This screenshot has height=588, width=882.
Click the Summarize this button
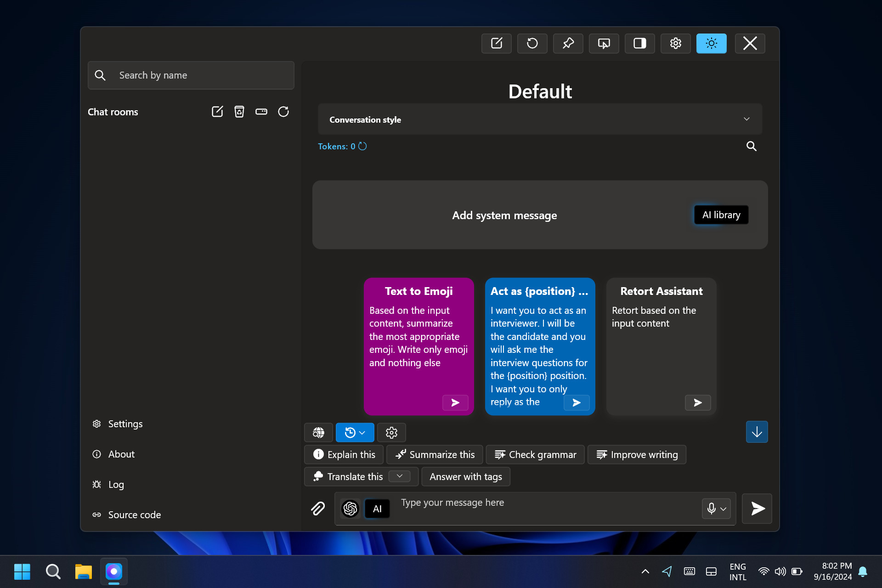[435, 454]
